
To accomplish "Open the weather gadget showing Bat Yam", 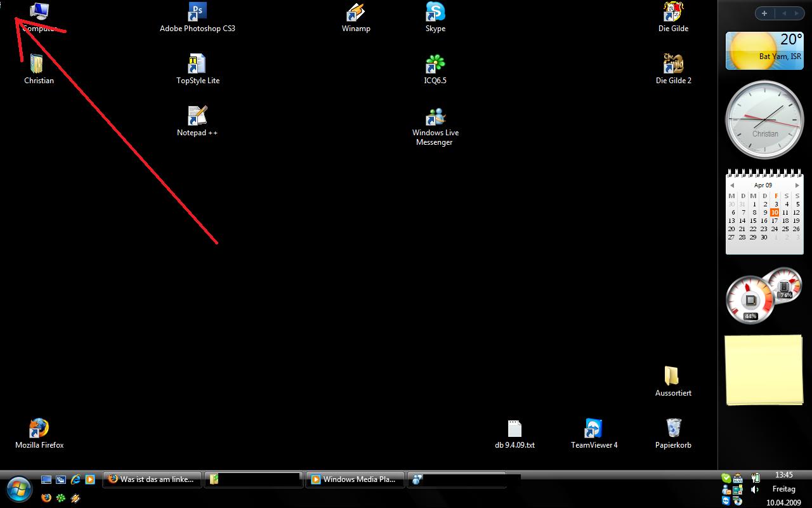I will coord(764,50).
